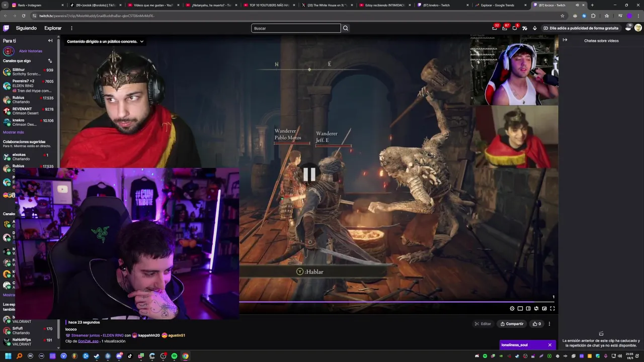
Task: Click the Buscar search field
Action: tap(296, 28)
